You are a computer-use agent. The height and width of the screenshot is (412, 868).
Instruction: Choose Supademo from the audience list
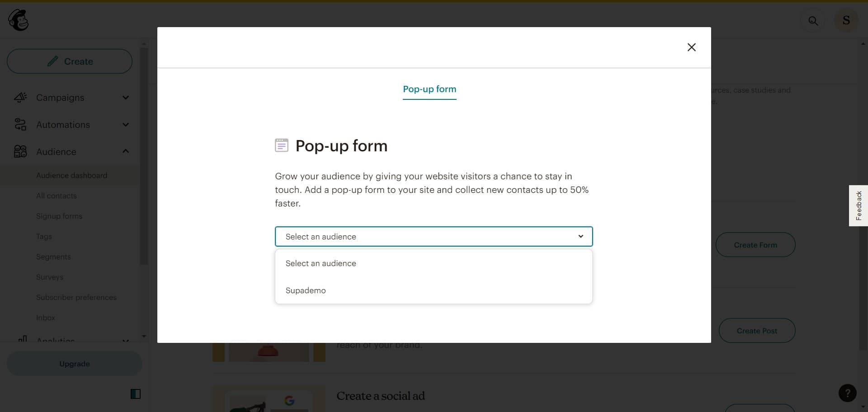306,290
